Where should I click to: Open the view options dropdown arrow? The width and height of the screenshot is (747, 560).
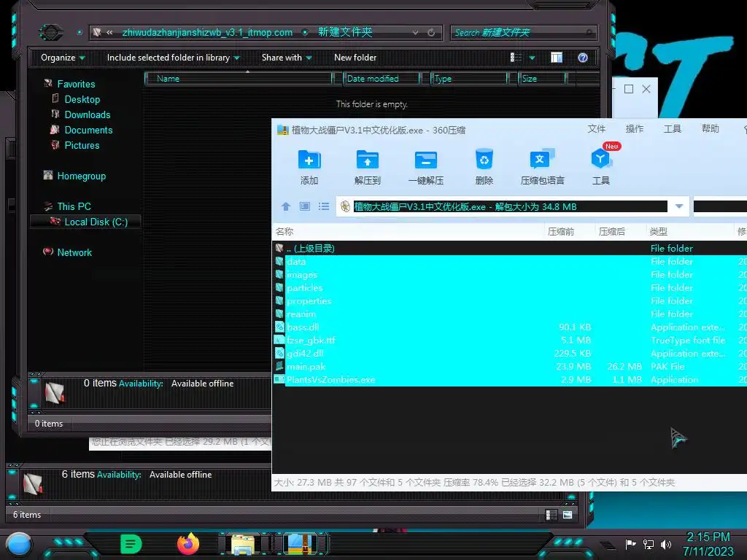pos(532,58)
